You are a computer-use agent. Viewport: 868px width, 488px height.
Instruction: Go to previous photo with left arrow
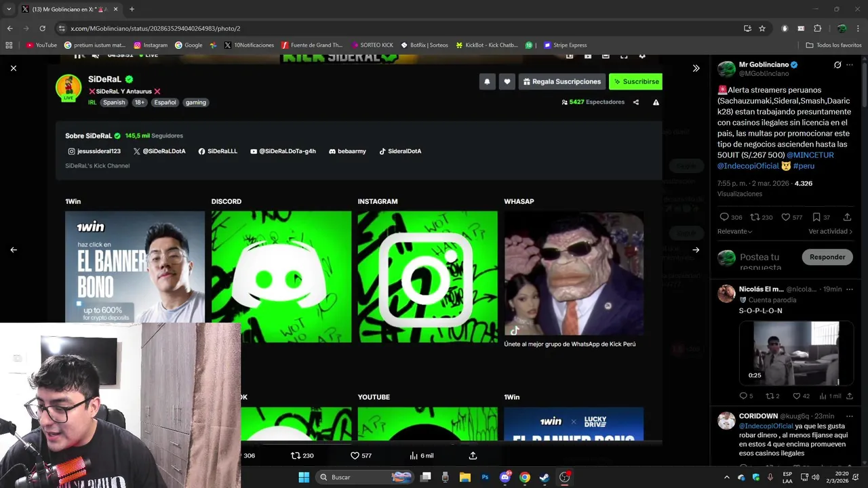(13, 249)
